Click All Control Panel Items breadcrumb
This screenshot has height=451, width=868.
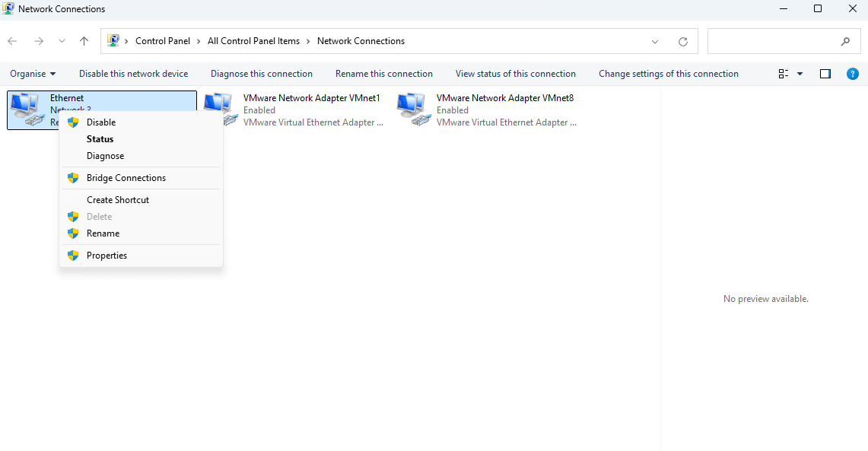253,41
